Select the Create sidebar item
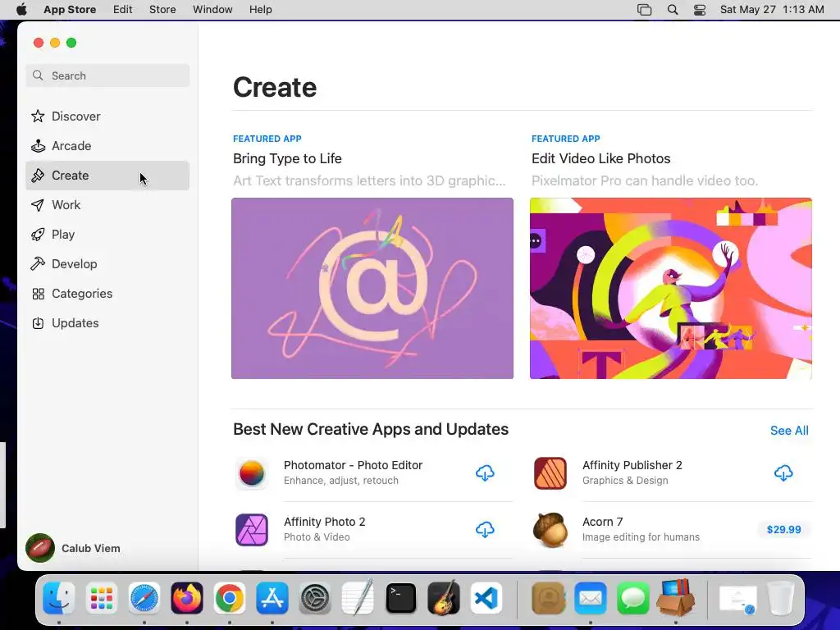 click(x=107, y=176)
